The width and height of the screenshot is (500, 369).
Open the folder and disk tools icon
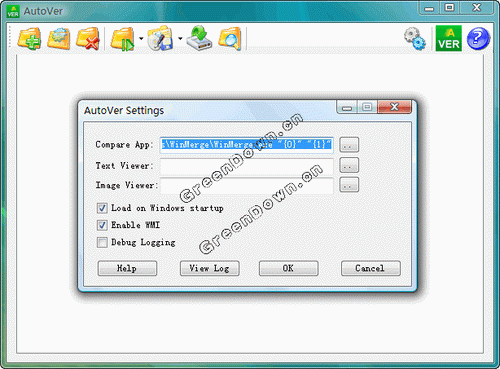click(x=160, y=39)
